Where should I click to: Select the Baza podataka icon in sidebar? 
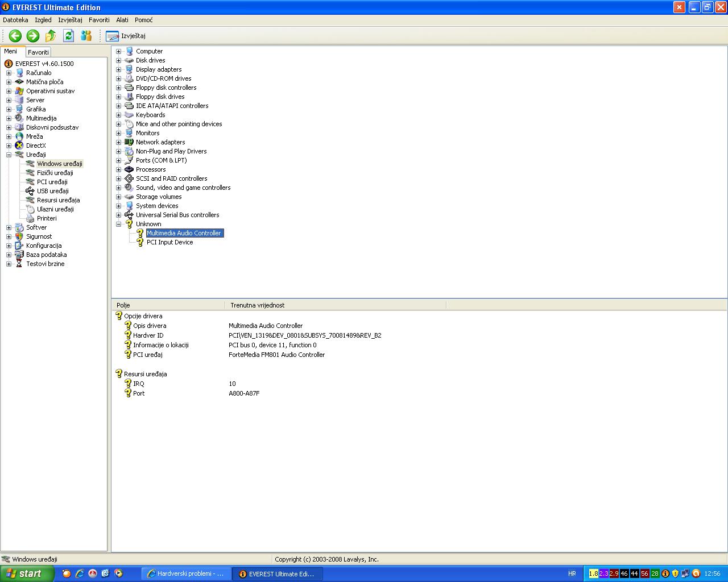point(19,255)
